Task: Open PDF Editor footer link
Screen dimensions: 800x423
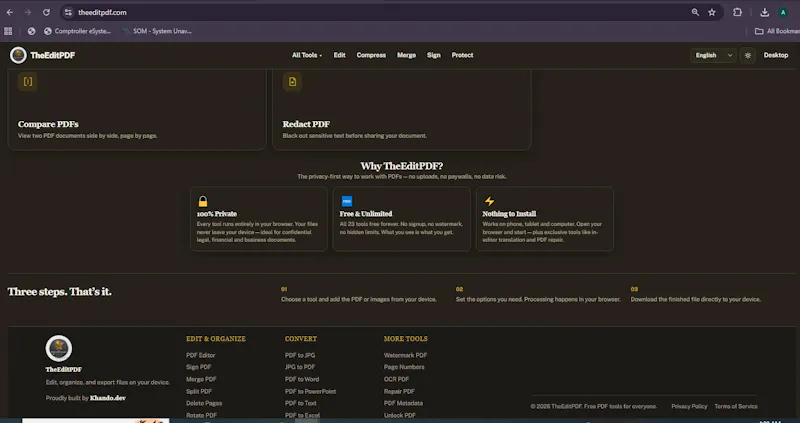Action: click(201, 355)
